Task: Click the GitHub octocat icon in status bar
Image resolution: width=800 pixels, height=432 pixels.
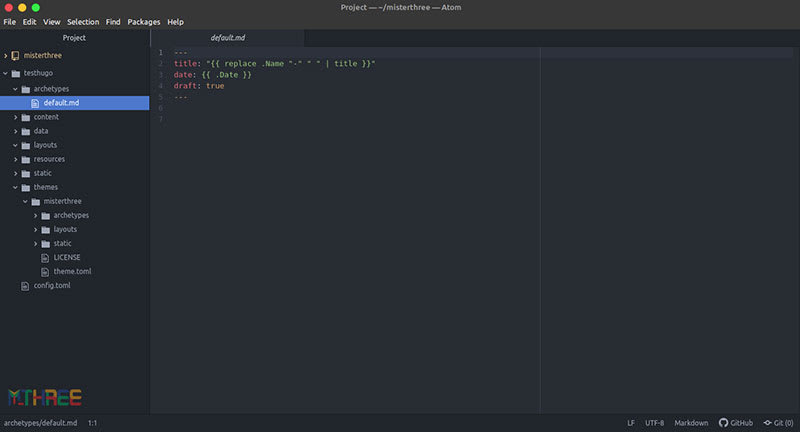Action: tap(723, 423)
